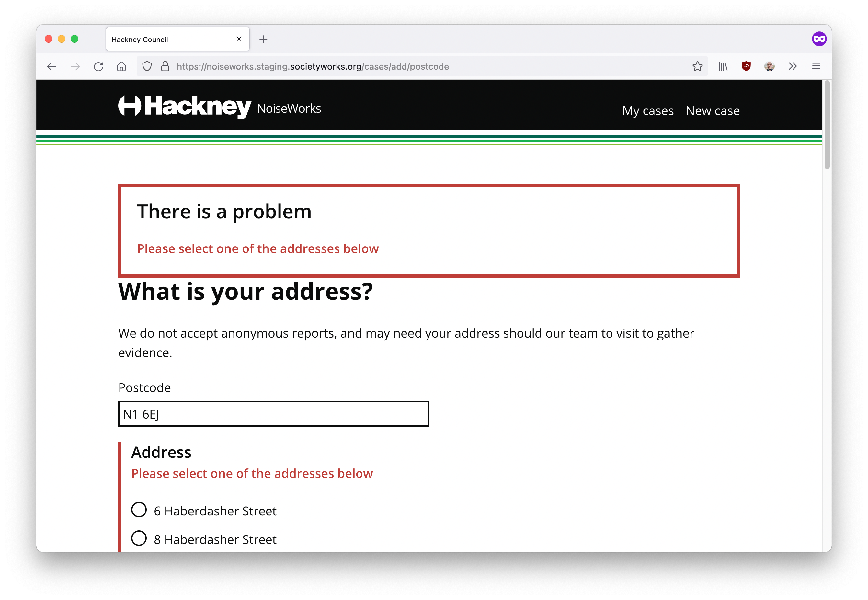Open the uBlock Origin extension icon
This screenshot has height=600, width=868.
click(746, 66)
